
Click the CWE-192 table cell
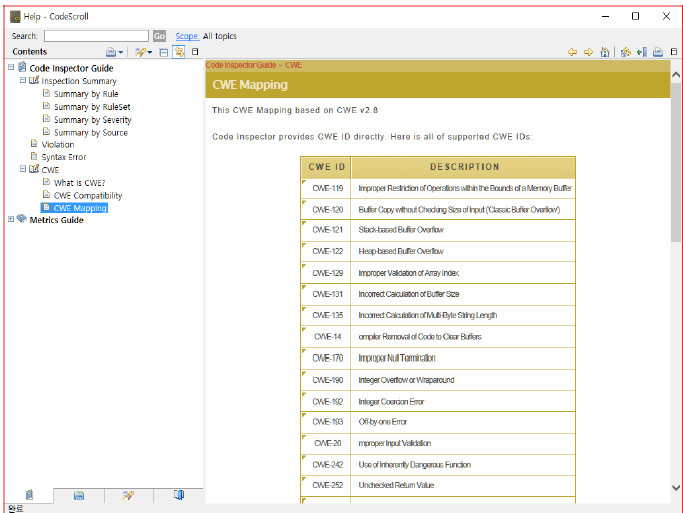(328, 402)
